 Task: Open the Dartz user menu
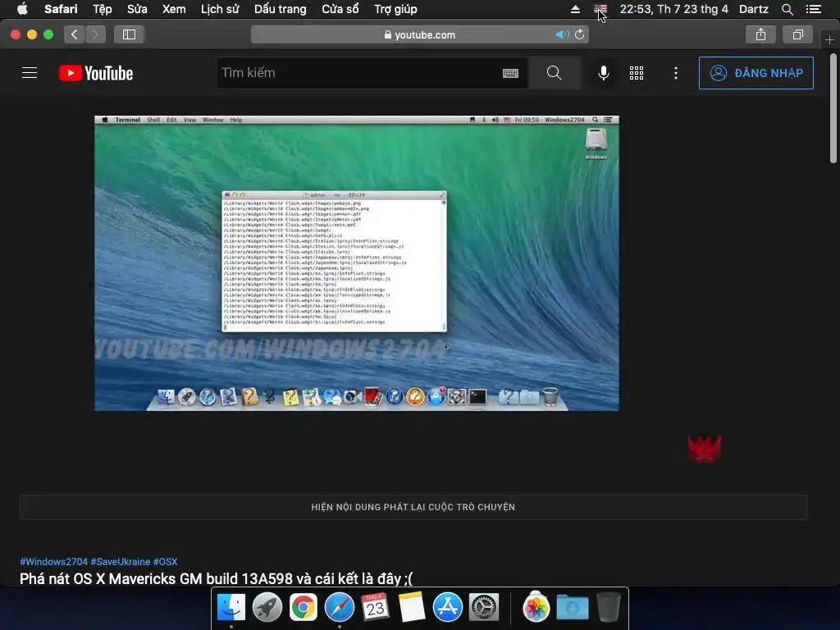click(754, 9)
